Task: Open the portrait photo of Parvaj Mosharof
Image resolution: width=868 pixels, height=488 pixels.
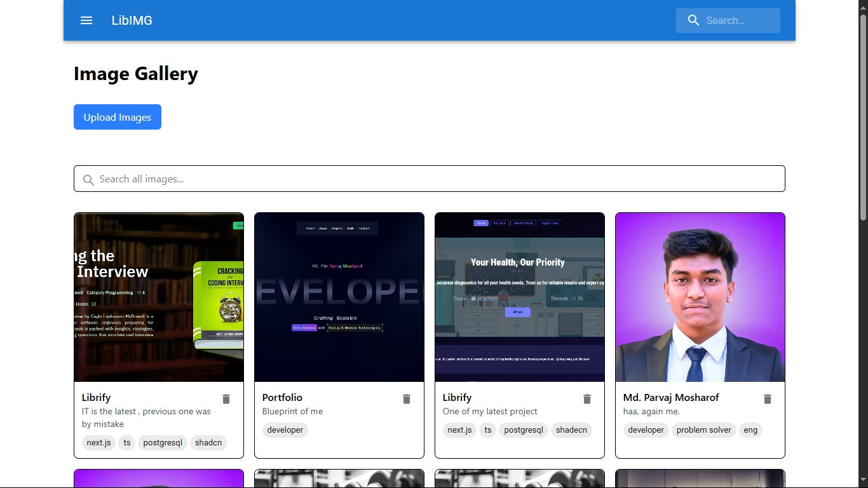Action: tap(700, 297)
